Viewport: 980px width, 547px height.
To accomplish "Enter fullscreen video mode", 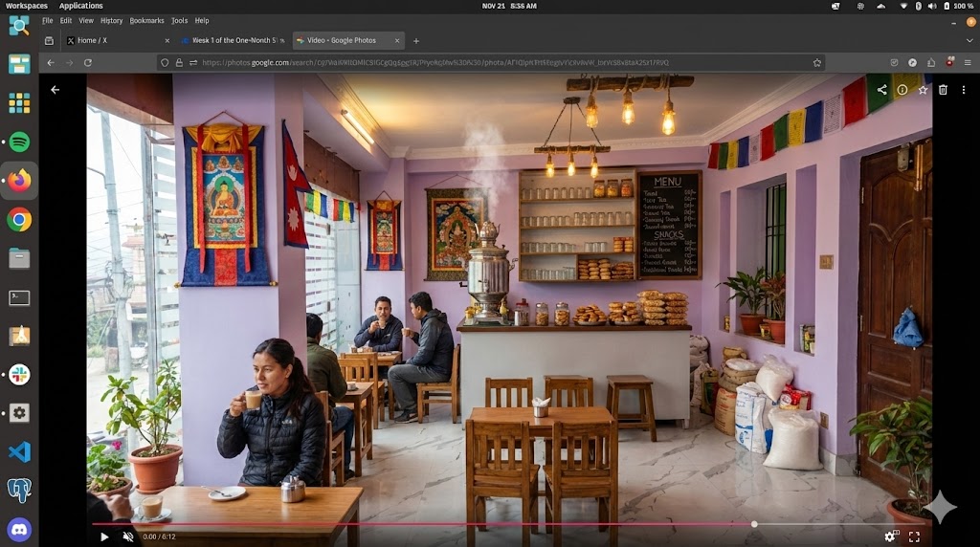I will pos(914,536).
